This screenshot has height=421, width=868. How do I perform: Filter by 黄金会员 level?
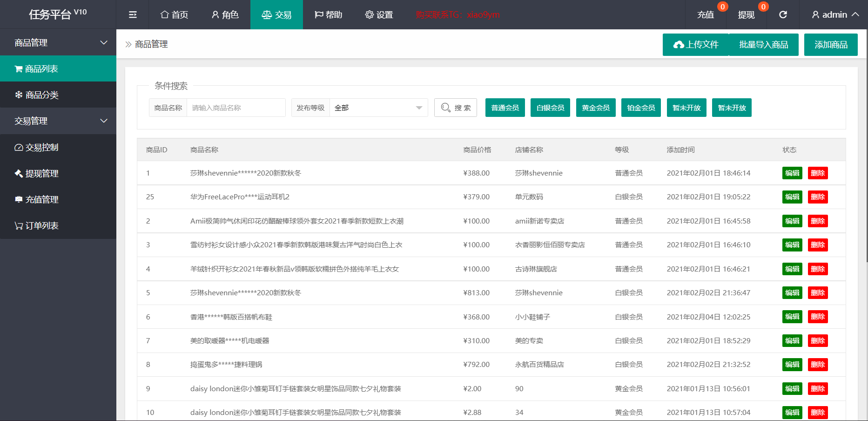point(596,108)
